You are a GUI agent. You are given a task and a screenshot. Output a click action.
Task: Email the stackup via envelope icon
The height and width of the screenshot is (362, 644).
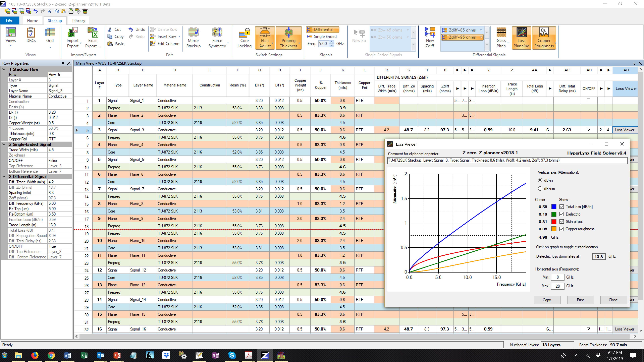coord(21,11)
